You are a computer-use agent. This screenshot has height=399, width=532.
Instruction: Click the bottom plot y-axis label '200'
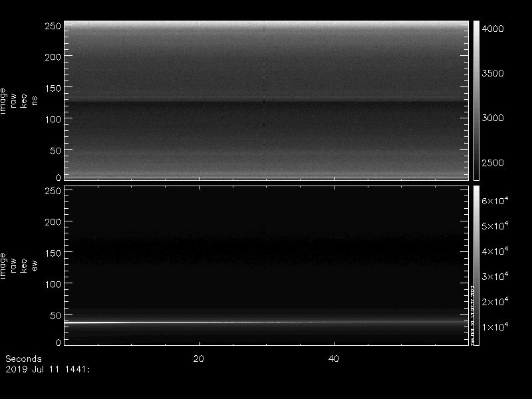pos(53,222)
